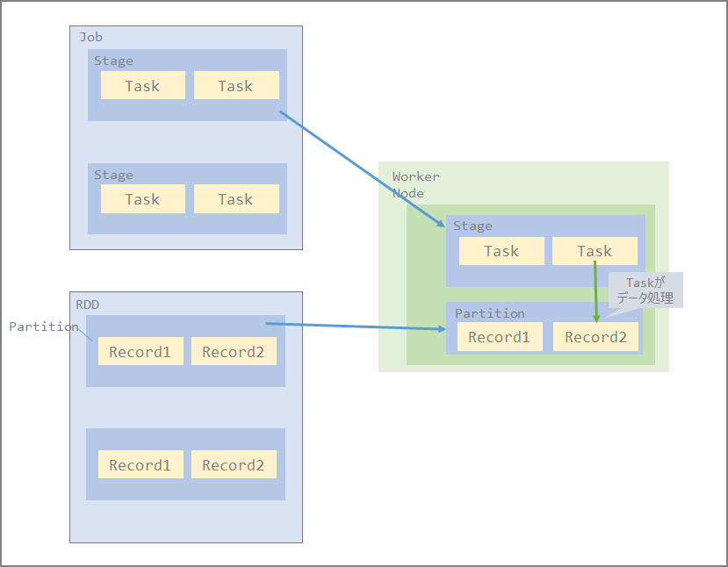Click Record1 in RDD's upper partition

(140, 352)
